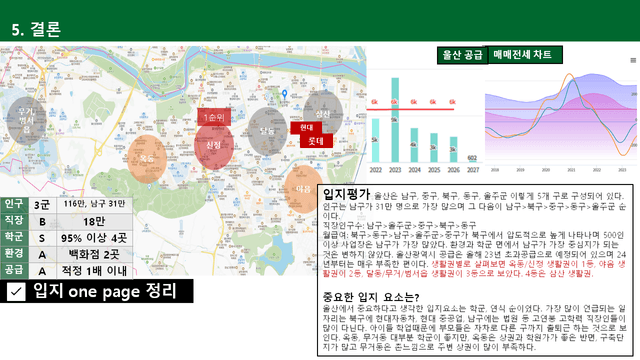Viewport: 640px width, 360px height.
Task: Click the 입지 one page 정리 caption
Action: tap(104, 291)
